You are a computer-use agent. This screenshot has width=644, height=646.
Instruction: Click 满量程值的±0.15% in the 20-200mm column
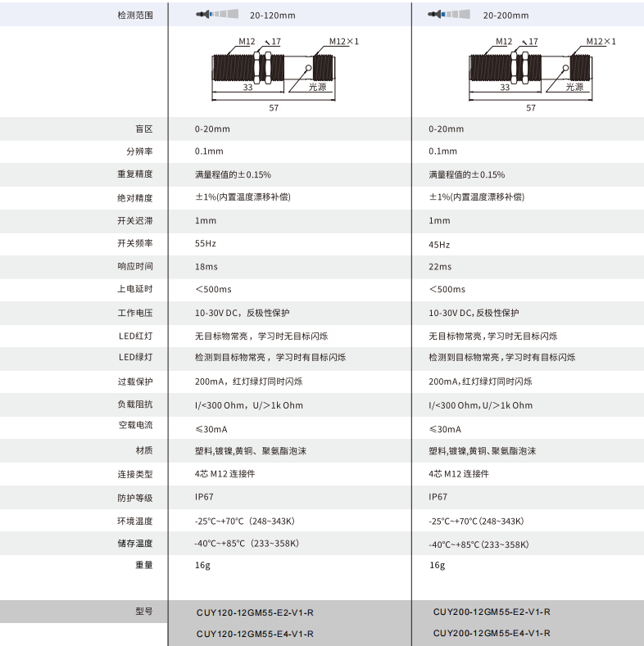click(467, 174)
